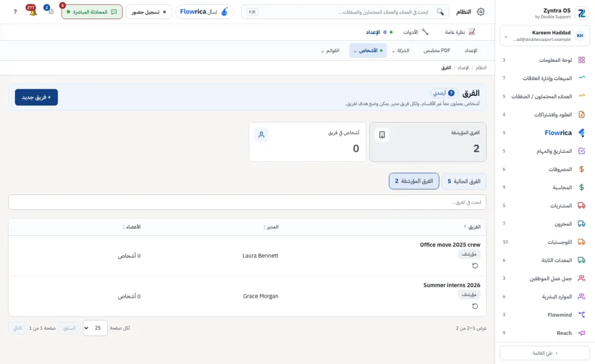Go to التالي next page
595x364 pixels.
coord(17,328)
